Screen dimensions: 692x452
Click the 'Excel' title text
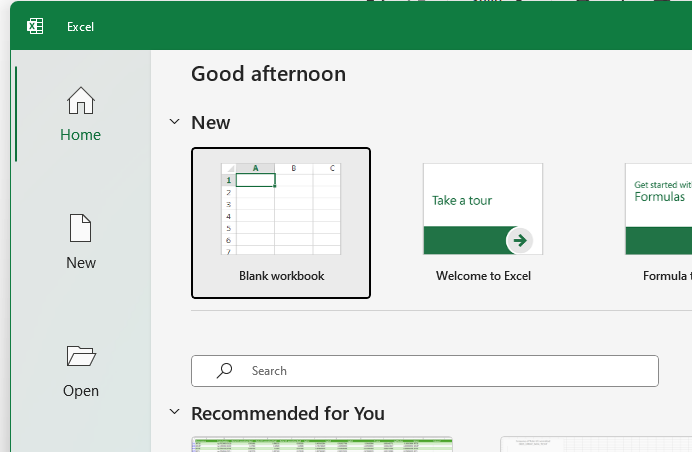coord(80,27)
